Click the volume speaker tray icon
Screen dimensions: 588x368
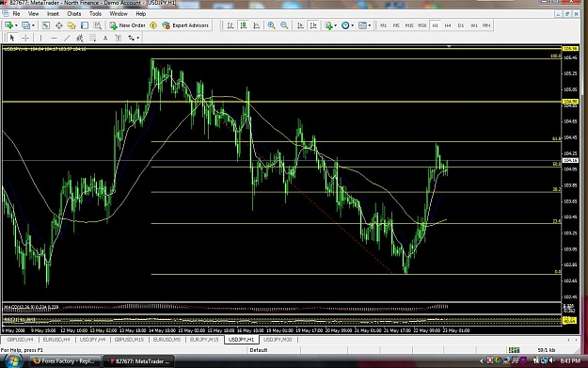click(551, 360)
